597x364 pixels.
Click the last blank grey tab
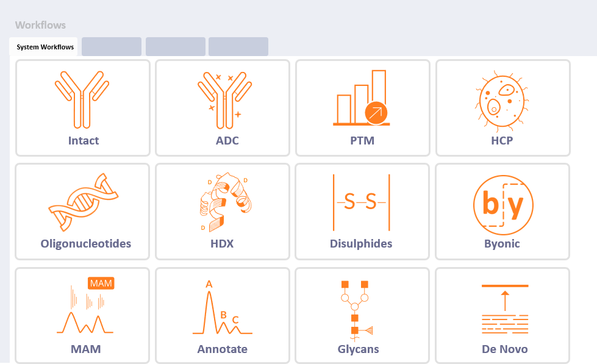tap(238, 47)
